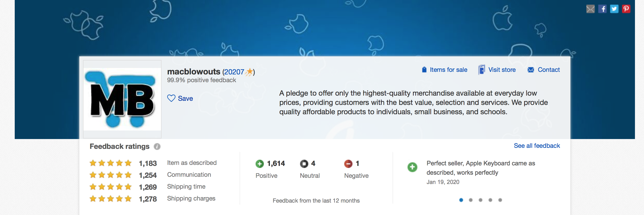Visit the seller's store
The width and height of the screenshot is (644, 215).
502,70
